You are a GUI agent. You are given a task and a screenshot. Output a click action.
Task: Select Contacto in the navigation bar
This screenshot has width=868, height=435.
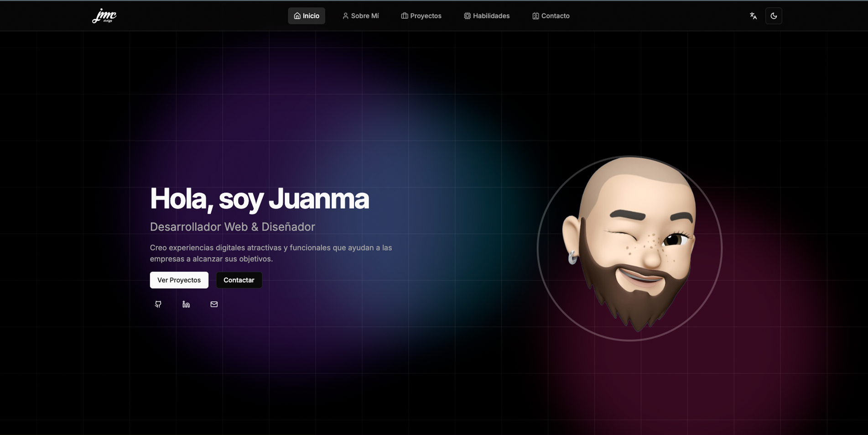click(551, 16)
